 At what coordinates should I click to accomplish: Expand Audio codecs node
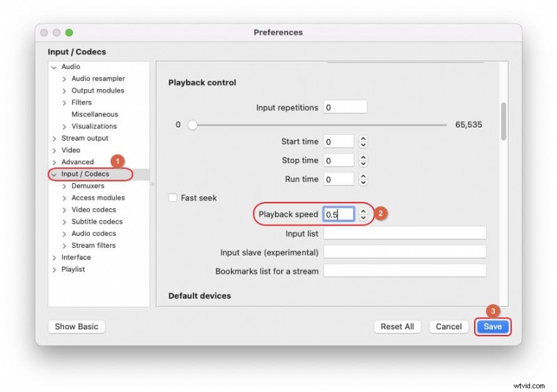pyautogui.click(x=64, y=234)
